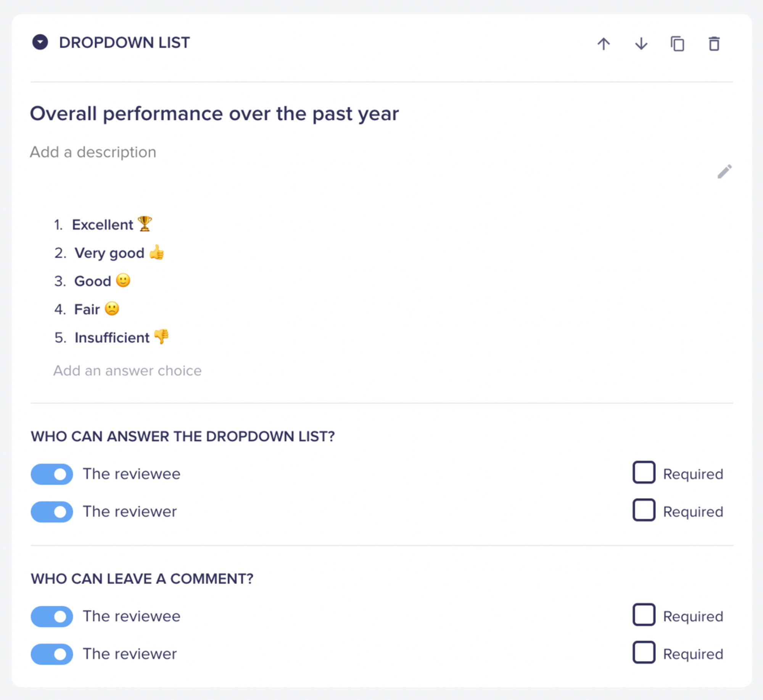Move the dropdown list question up
763x700 pixels.
[x=604, y=44]
